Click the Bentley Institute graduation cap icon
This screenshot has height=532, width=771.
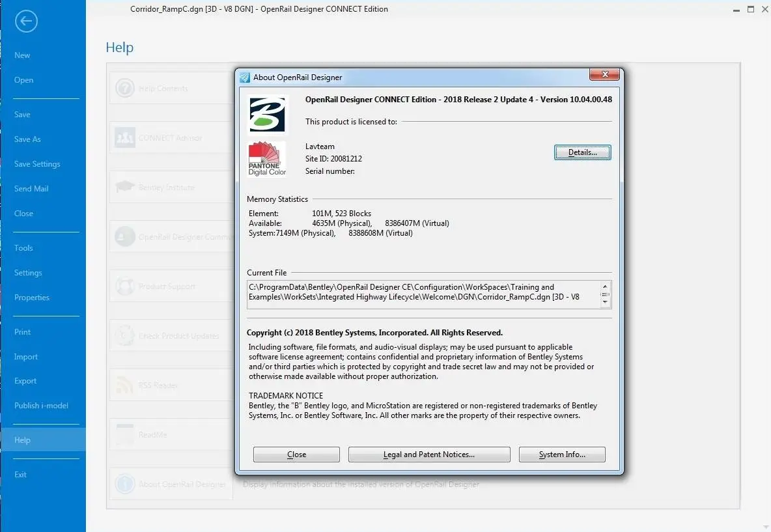click(125, 187)
